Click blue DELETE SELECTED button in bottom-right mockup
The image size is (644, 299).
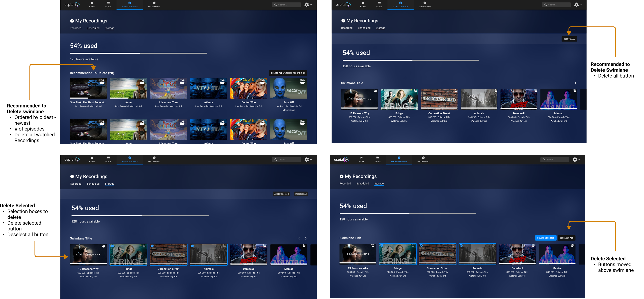coord(546,238)
